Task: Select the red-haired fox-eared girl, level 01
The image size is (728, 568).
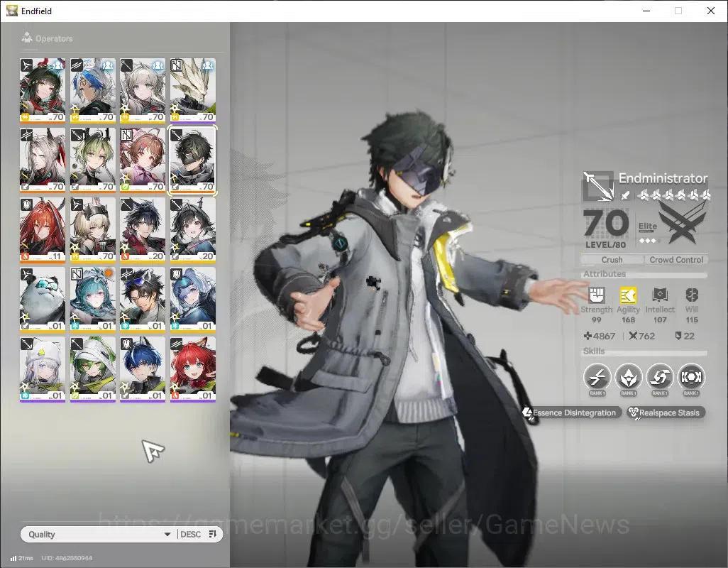Action: (x=193, y=369)
